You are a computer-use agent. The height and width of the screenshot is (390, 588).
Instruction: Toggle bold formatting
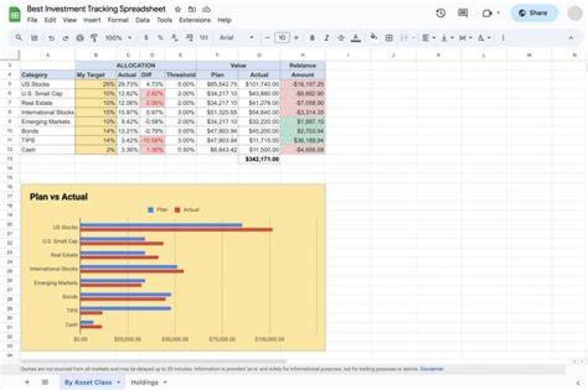point(312,38)
